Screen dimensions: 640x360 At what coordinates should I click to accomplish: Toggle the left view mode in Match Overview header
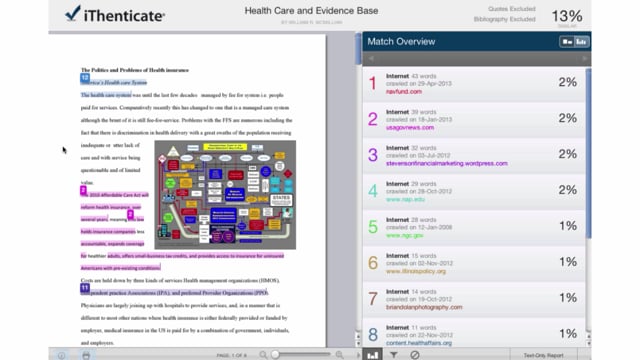click(x=567, y=42)
